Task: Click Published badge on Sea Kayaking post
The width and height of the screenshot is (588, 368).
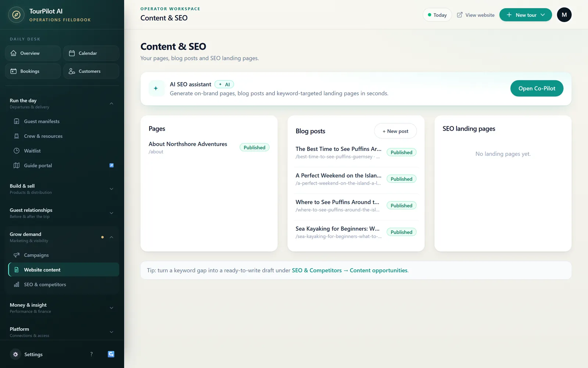Action: tap(401, 232)
